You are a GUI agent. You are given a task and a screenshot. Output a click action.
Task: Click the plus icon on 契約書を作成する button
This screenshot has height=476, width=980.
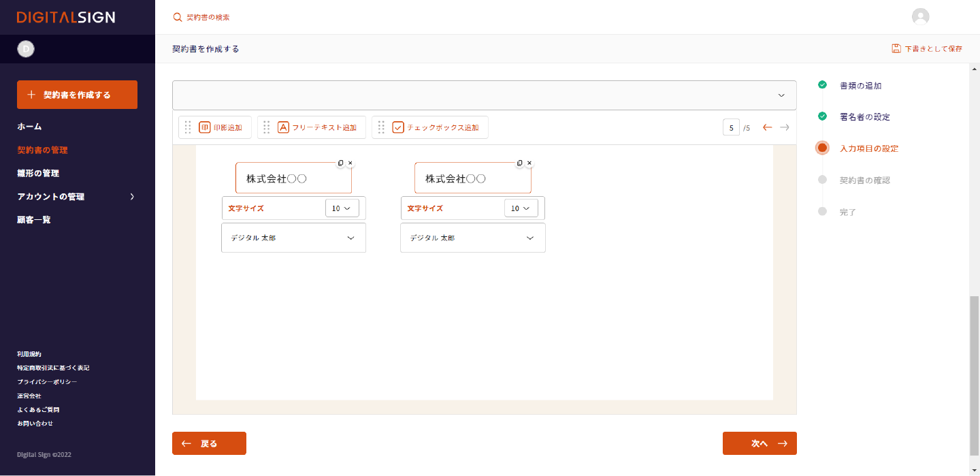pos(31,95)
